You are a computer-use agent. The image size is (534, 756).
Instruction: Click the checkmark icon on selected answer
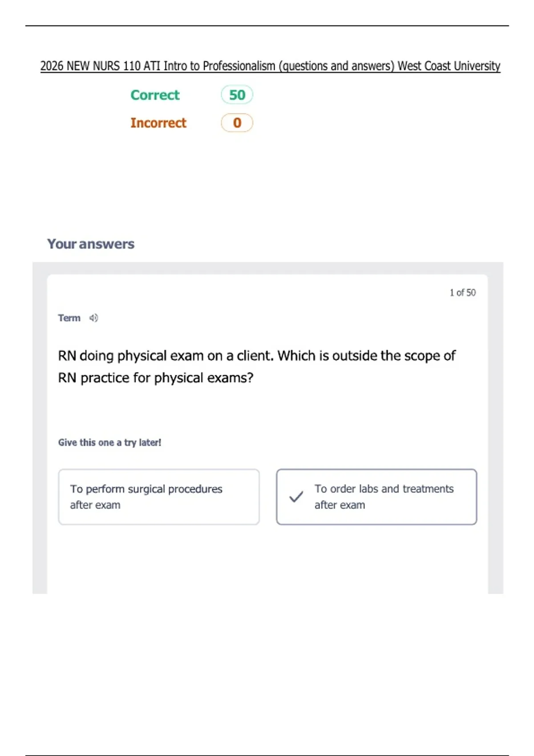pyautogui.click(x=296, y=497)
